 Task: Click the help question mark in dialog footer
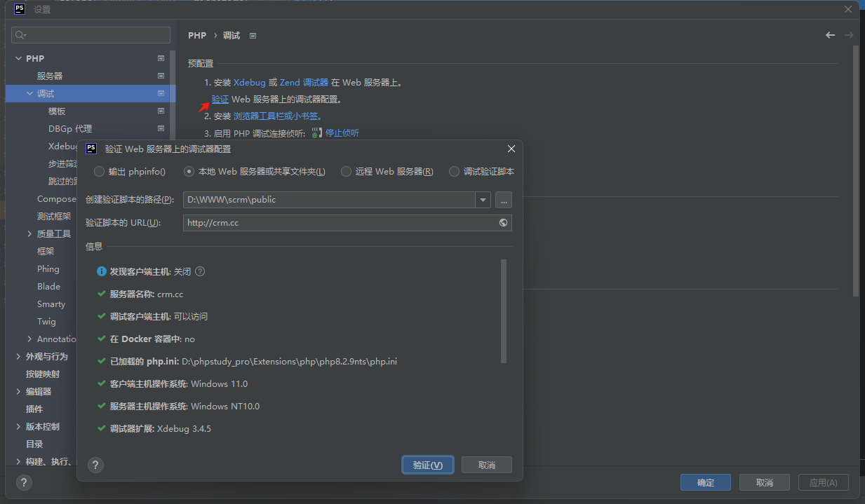[x=96, y=465]
